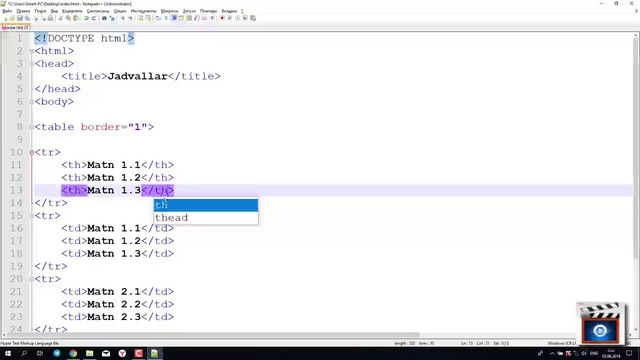The height and width of the screenshot is (360, 640).
Task: Click the screen recorder widget thumbnail
Action: [x=600, y=323]
